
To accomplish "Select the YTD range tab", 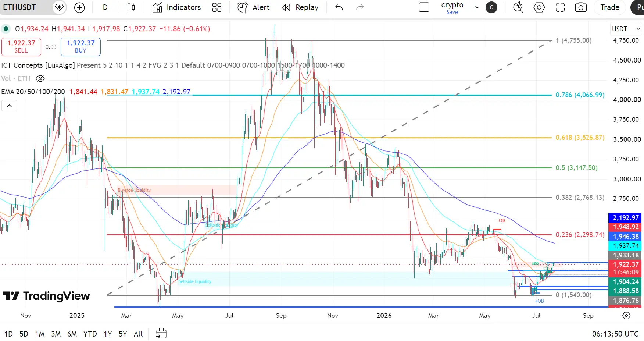I will (90, 334).
